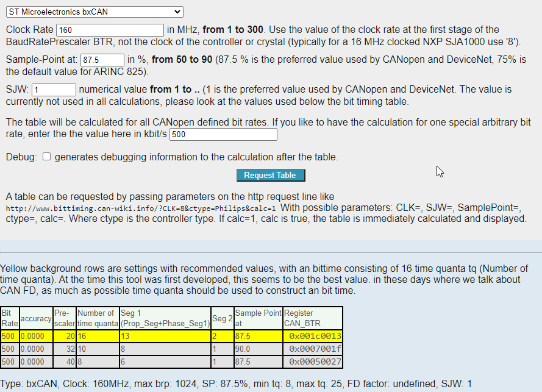Click prescaler value 20 in yellow row
This screenshot has width=542, height=392.
[71, 337]
